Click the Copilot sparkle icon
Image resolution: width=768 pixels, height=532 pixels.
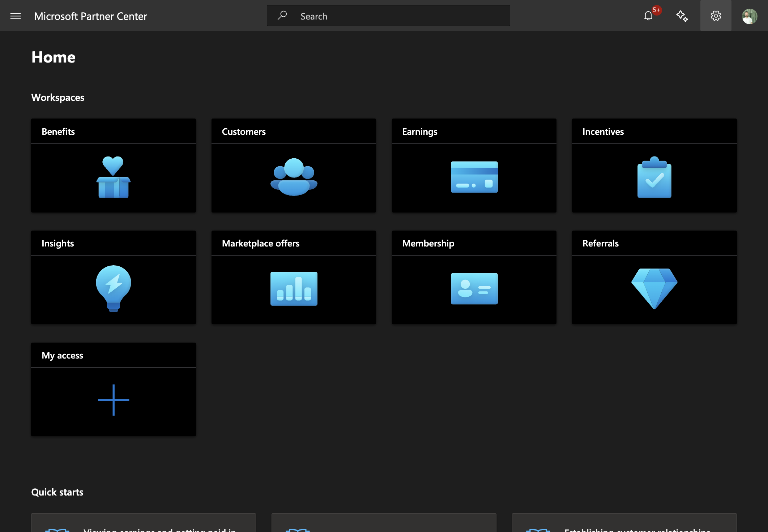pos(682,16)
